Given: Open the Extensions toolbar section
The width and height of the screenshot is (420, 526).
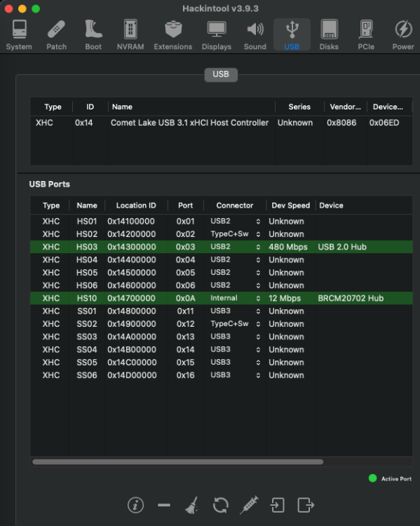Looking at the screenshot, I should click(x=173, y=35).
